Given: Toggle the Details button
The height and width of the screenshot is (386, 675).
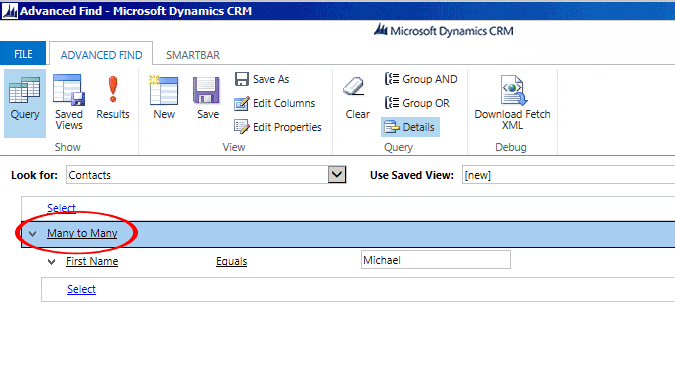Looking at the screenshot, I should point(410,127).
